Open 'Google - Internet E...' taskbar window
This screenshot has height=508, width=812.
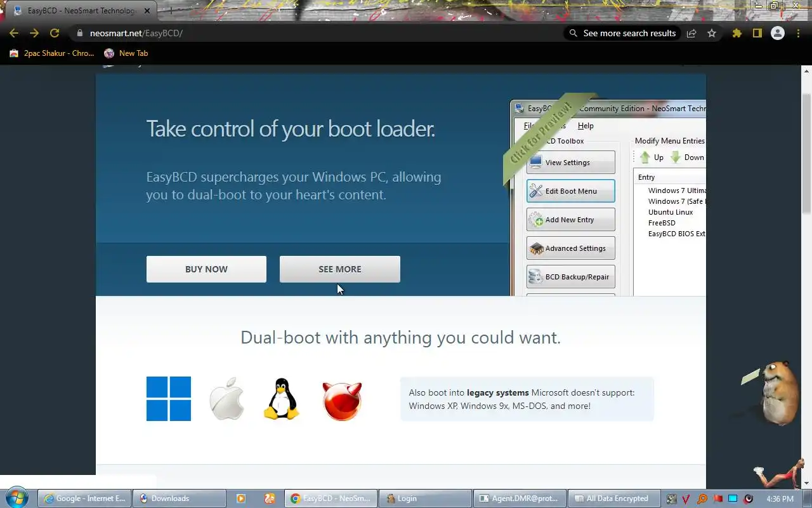85,498
